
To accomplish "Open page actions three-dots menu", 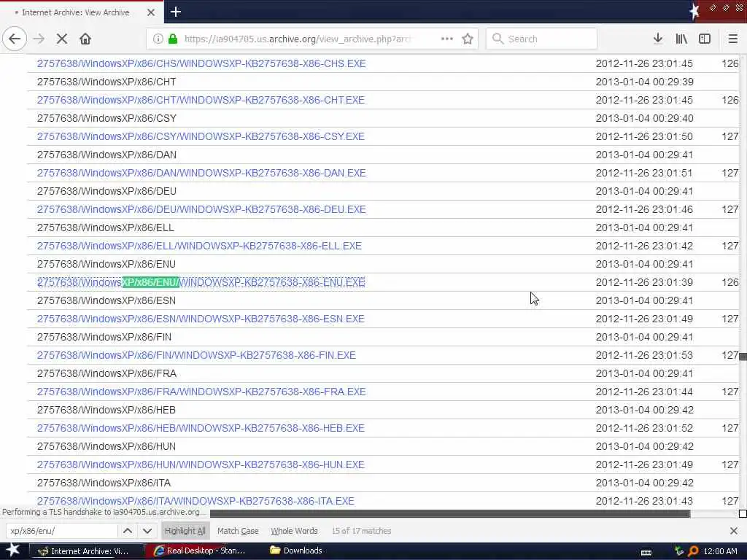I will tap(447, 39).
